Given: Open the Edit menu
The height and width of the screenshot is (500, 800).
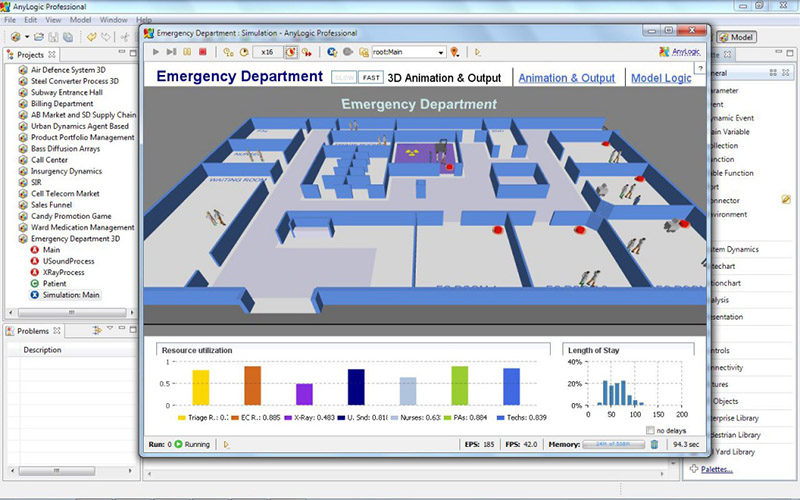Looking at the screenshot, I should 31,20.
